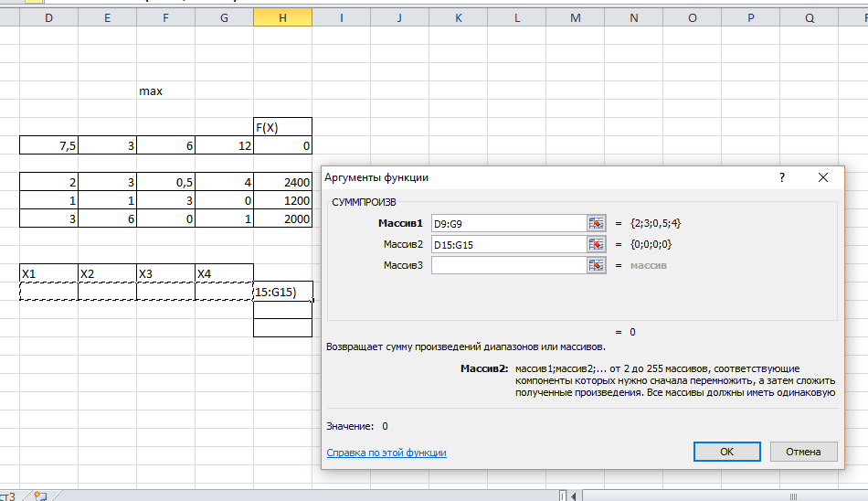
Task: Select the empty cell below X4
Action: point(224,292)
